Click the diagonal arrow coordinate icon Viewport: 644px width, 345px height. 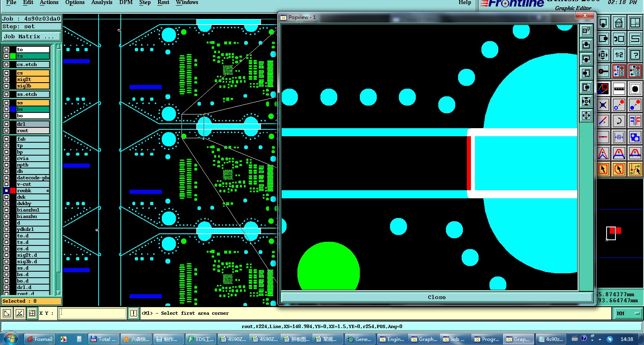(7, 313)
